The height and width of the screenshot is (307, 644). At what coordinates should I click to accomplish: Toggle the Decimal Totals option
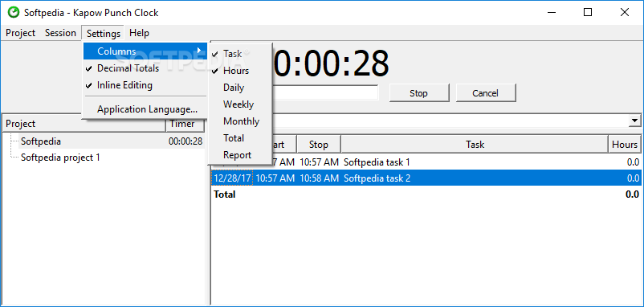(x=145, y=68)
